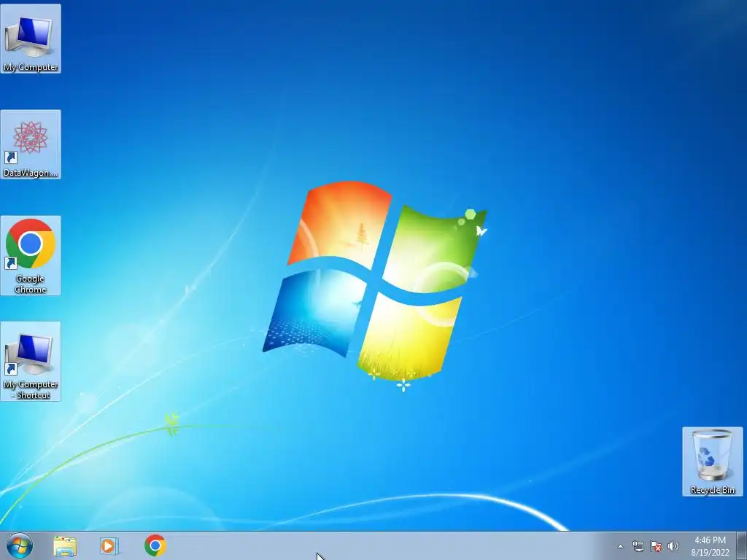Select the My Computer desktop icon
The height and width of the screenshot is (560, 747).
tap(31, 39)
